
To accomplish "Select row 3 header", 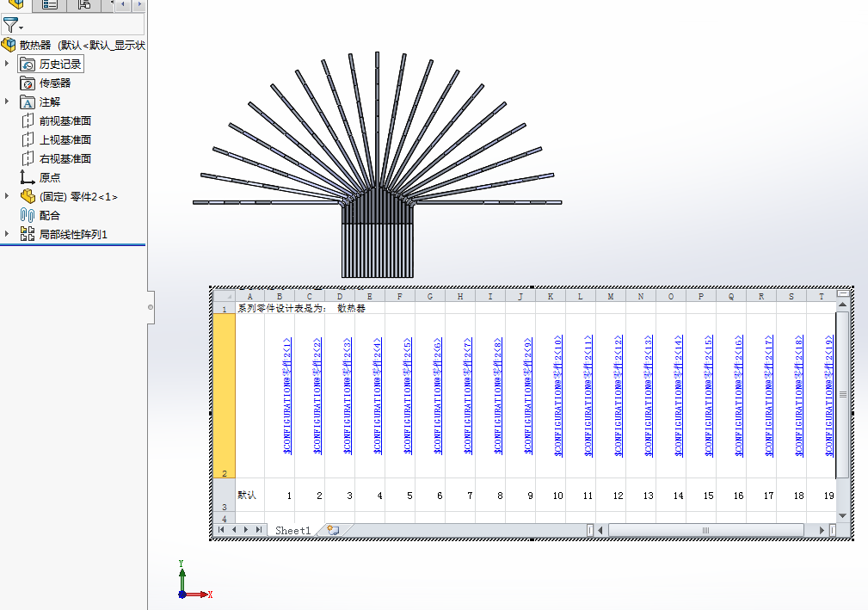I will (x=225, y=496).
